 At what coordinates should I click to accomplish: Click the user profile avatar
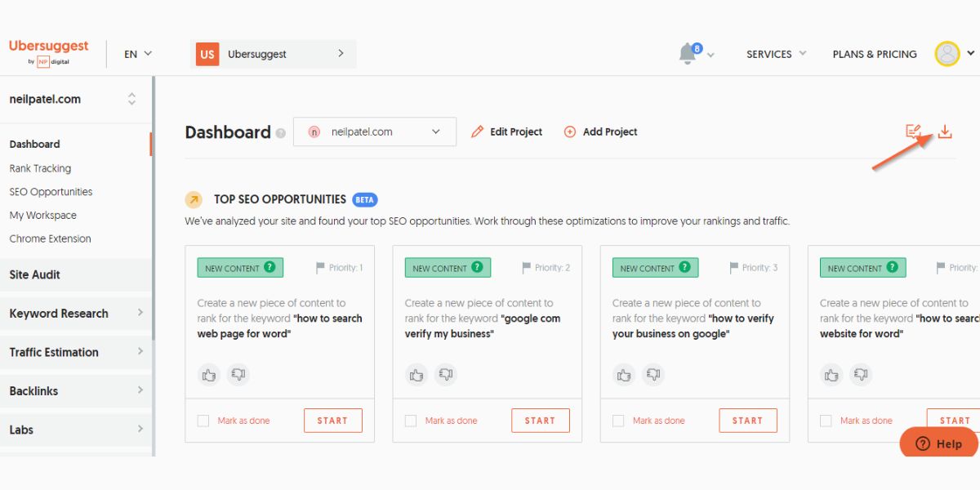(947, 54)
